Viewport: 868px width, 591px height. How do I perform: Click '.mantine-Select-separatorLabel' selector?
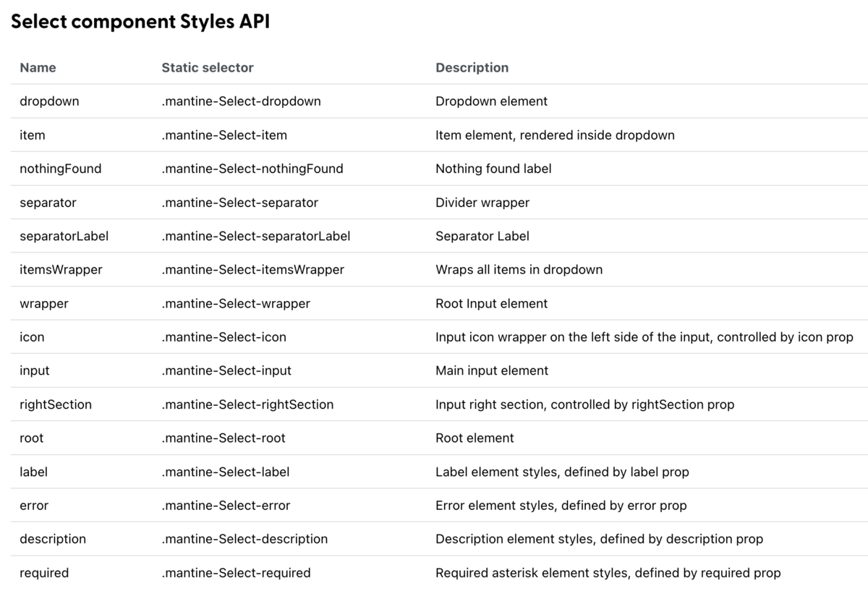(x=256, y=236)
